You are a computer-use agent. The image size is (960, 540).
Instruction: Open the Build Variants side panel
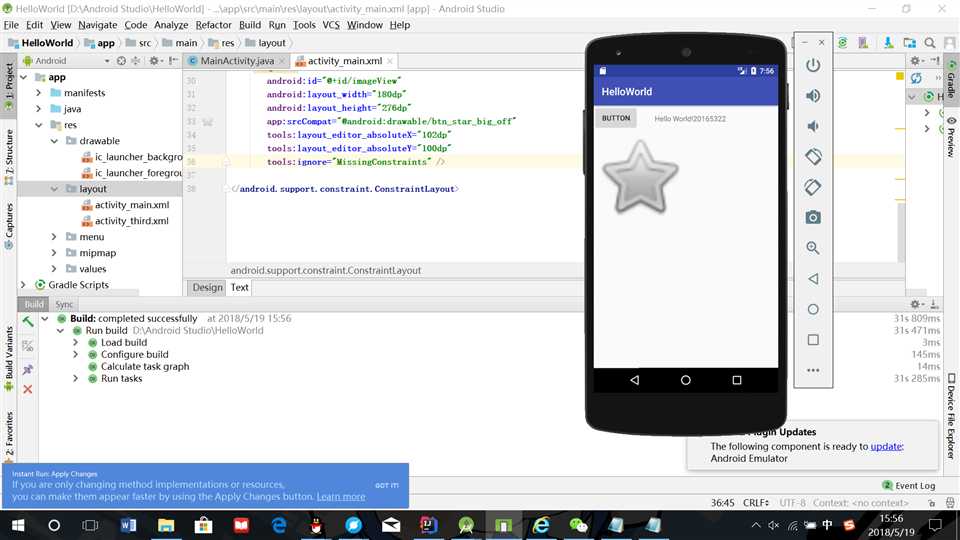coord(9,358)
